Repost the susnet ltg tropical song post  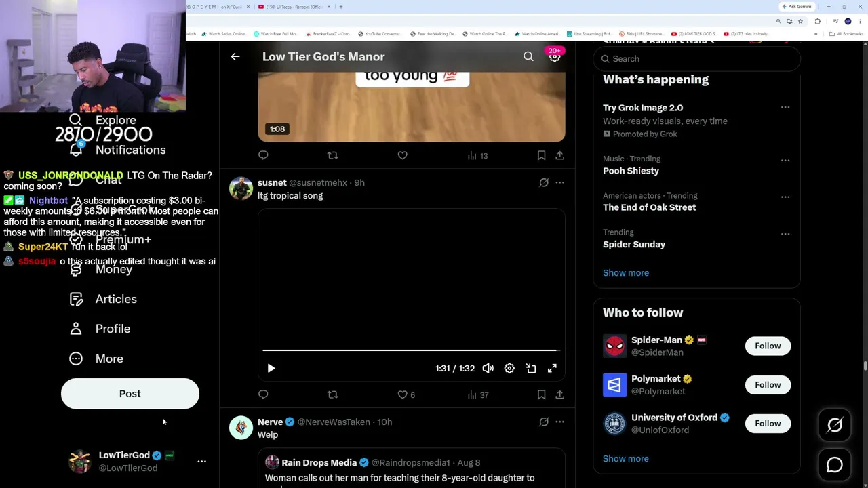coord(332,394)
